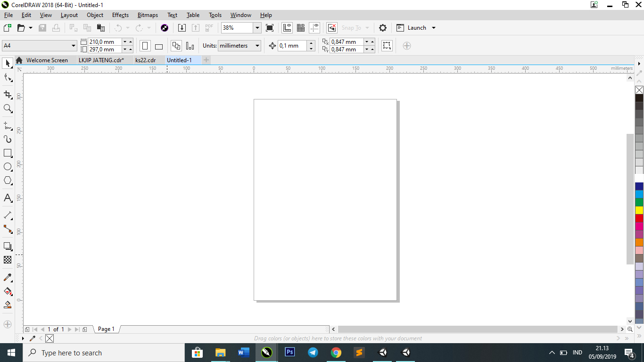The image size is (644, 362).
Task: Open the A4 page size list
Action: pos(73,45)
